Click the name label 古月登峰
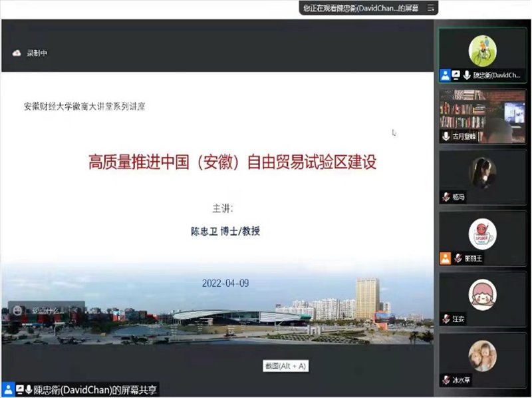Screen dimensions: 532x398 tap(464, 136)
